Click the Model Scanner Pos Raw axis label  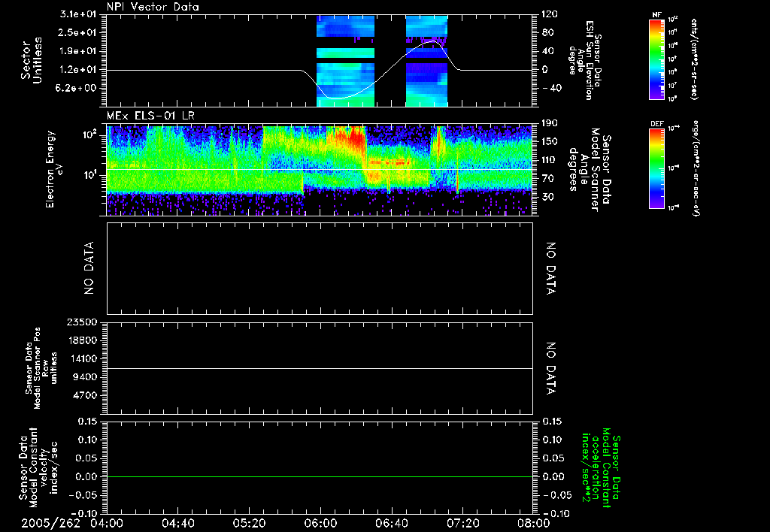(41, 369)
